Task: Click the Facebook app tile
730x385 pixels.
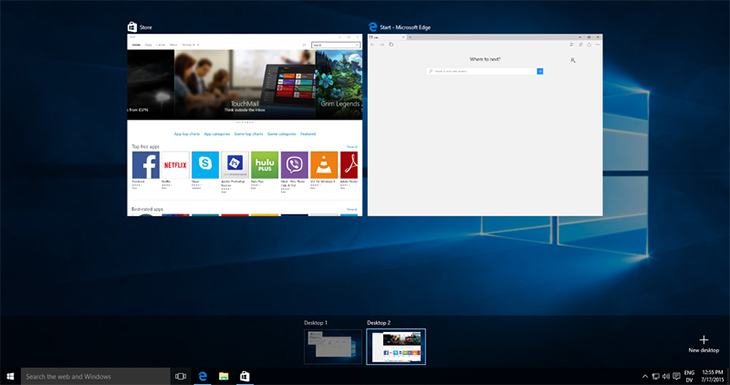Action: coord(146,165)
